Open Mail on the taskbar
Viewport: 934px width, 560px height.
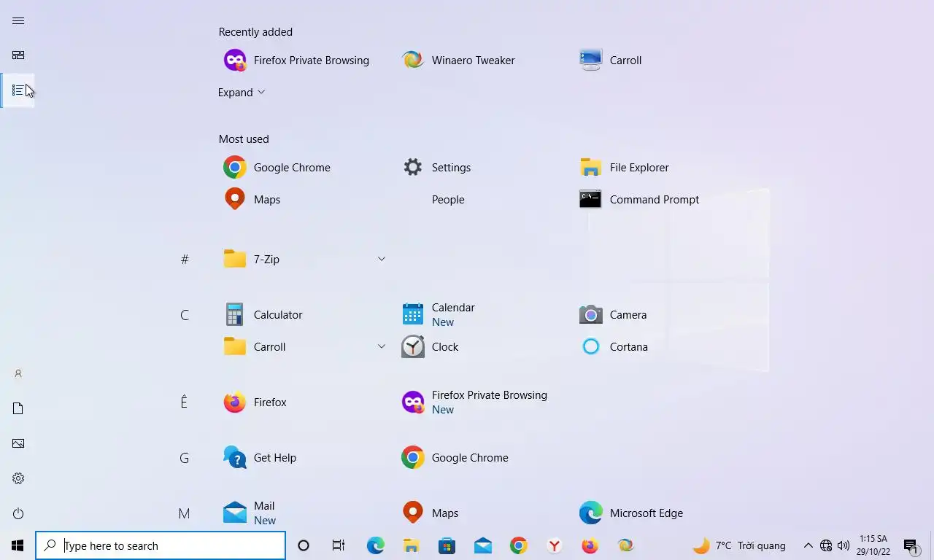click(x=482, y=545)
